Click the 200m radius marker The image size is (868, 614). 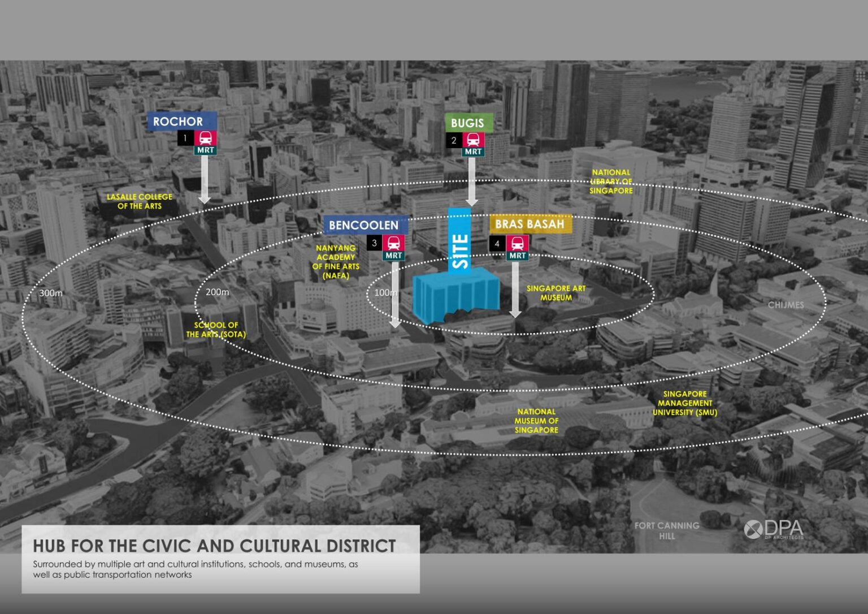(218, 292)
